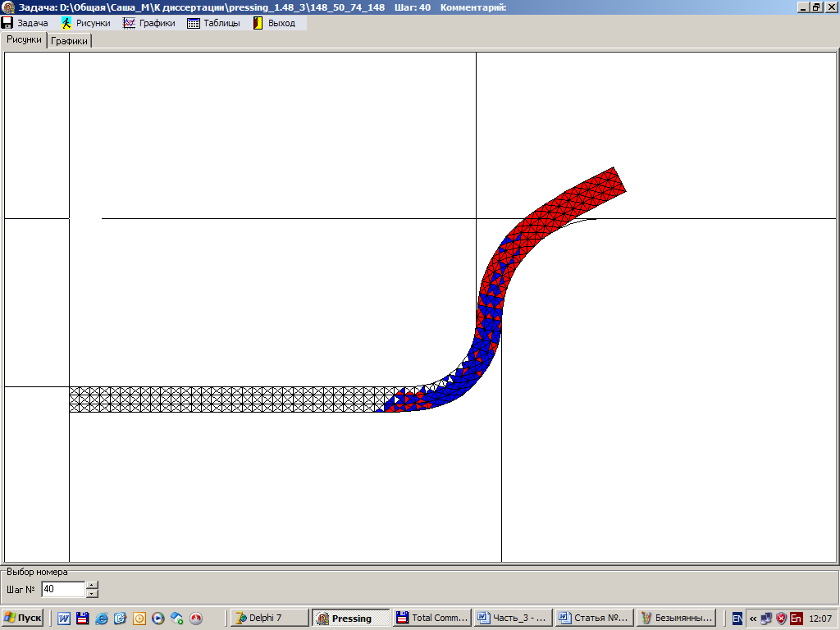Increase the step number with the up arrow
The image size is (840, 630).
[x=92, y=585]
